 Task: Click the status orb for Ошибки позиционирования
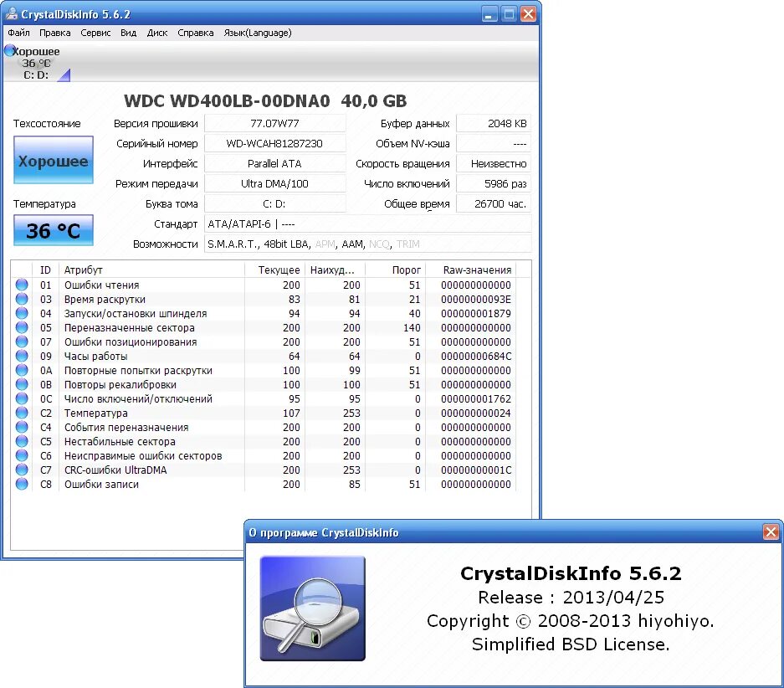(22, 341)
